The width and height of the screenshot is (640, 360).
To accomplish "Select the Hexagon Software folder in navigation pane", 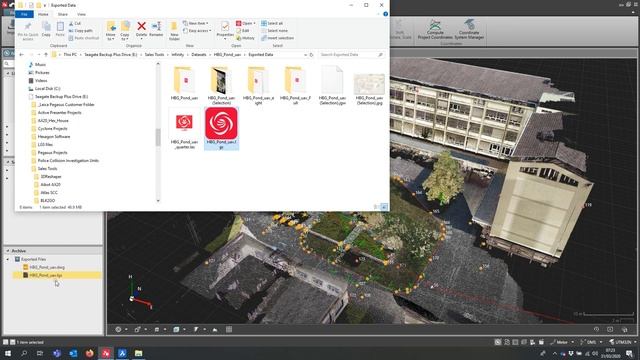I will pyautogui.click(x=53, y=137).
